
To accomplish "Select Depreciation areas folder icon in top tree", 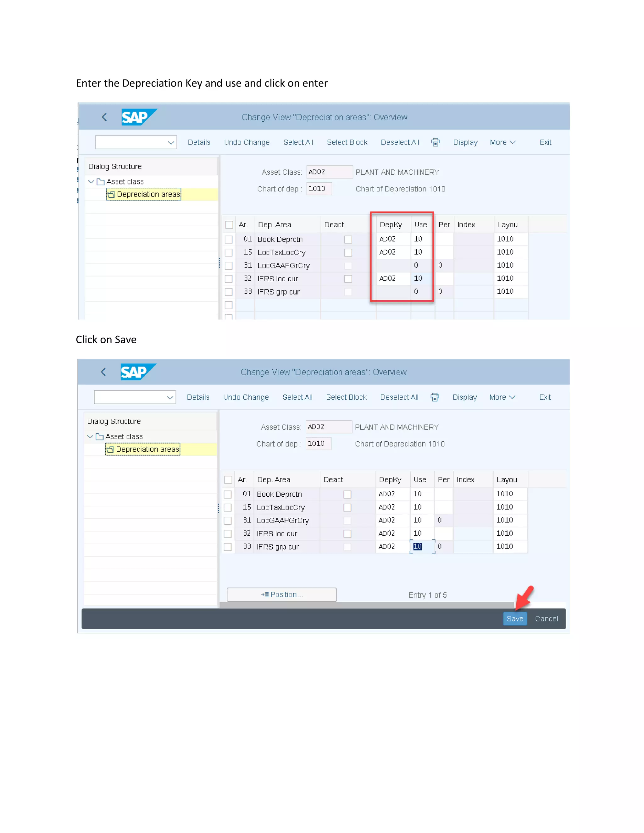I will (111, 195).
